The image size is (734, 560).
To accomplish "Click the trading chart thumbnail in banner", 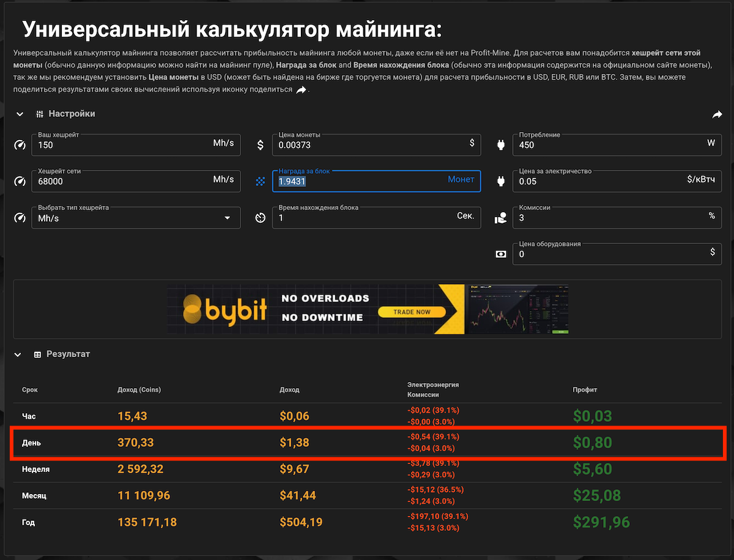I will click(518, 309).
